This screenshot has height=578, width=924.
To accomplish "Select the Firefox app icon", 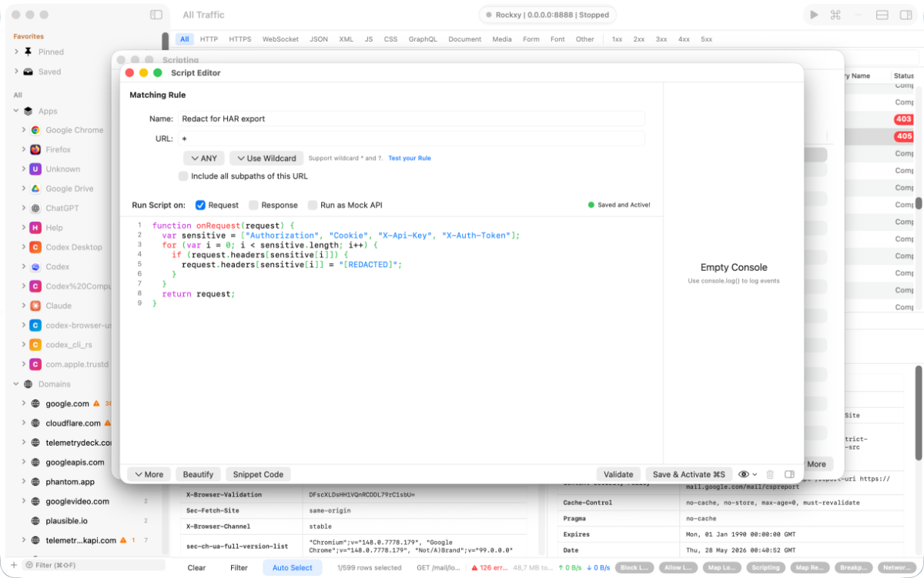I will (35, 149).
